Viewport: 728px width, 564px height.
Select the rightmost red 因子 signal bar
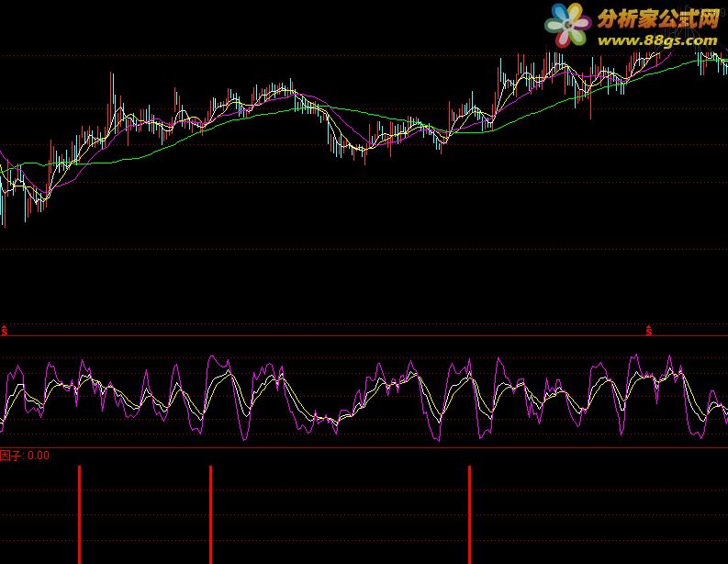click(469, 514)
